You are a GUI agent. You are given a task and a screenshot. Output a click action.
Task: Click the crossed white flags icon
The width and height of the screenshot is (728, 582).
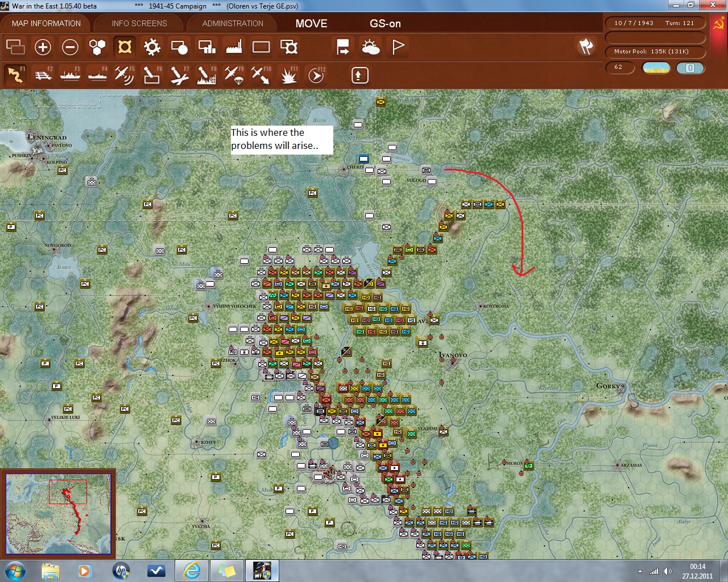586,47
